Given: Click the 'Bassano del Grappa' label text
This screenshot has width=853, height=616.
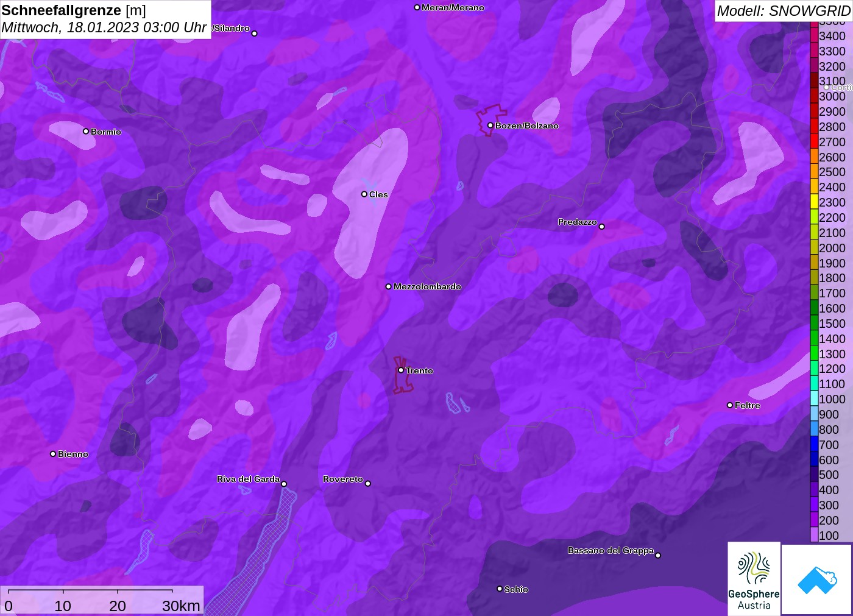Looking at the screenshot, I should tap(611, 550).
